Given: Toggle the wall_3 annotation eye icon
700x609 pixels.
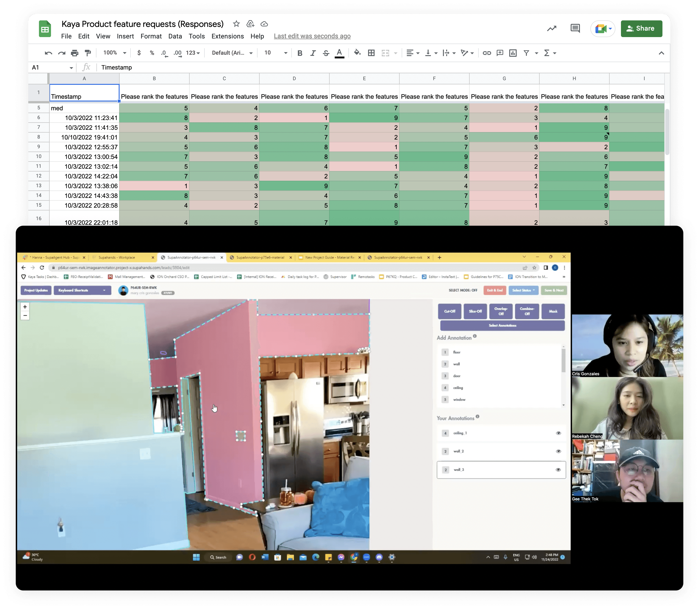Looking at the screenshot, I should pyautogui.click(x=558, y=470).
